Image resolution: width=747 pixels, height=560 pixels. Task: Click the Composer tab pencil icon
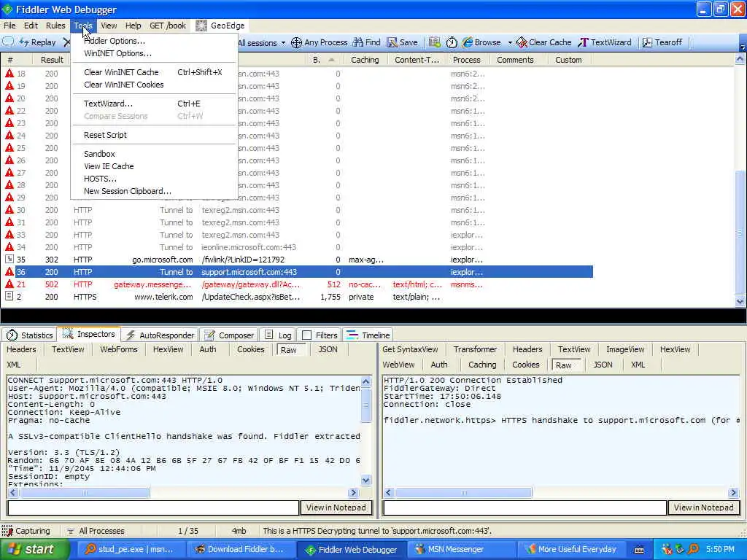[x=209, y=335]
